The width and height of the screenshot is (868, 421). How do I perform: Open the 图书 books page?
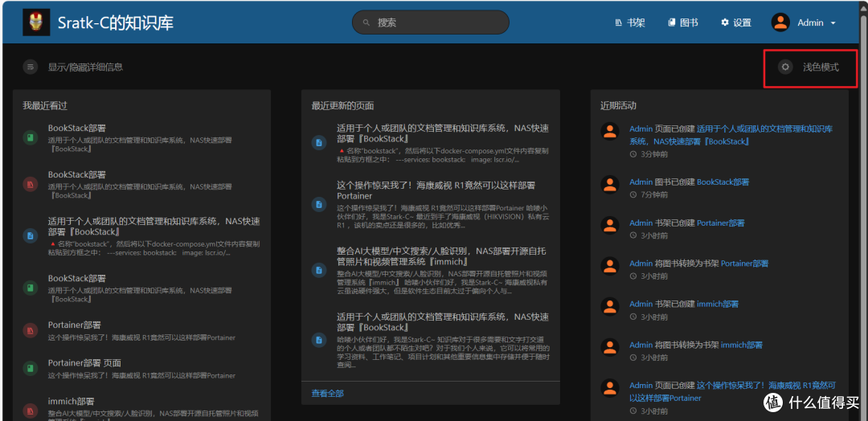pos(682,22)
